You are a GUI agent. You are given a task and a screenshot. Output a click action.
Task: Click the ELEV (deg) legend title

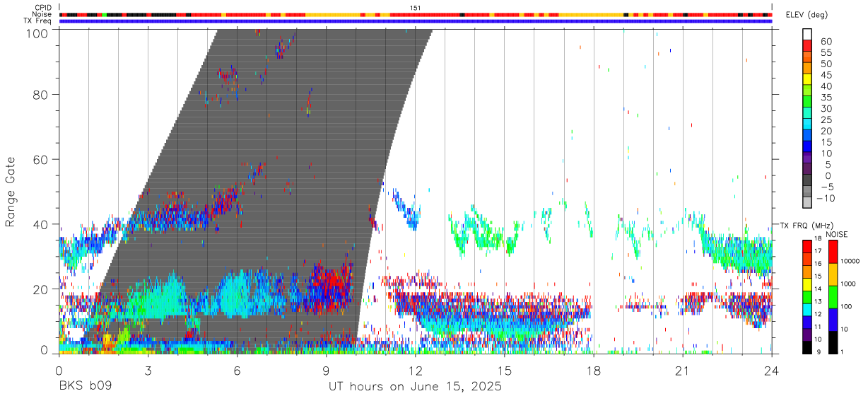point(808,16)
